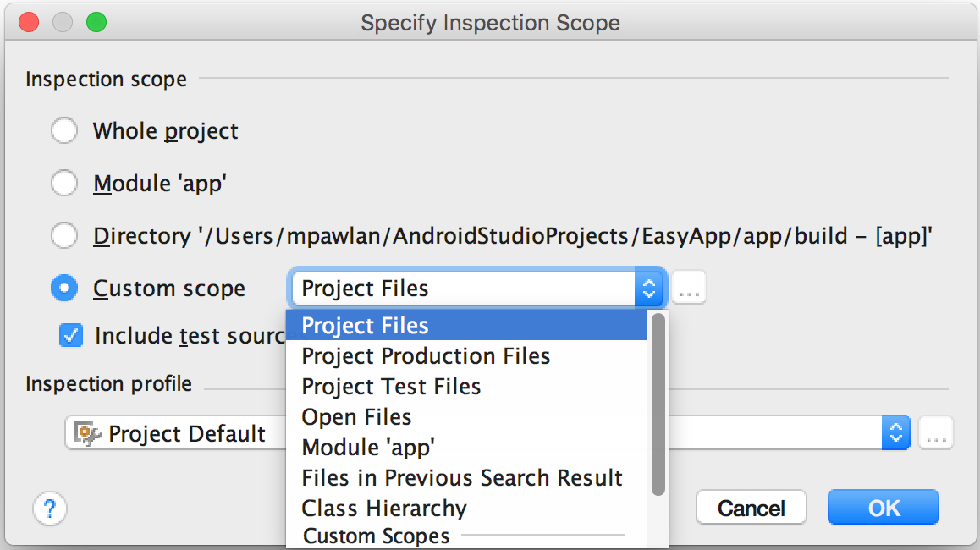Confirm with the OK button
This screenshot has width=980, height=550.
[x=883, y=508]
